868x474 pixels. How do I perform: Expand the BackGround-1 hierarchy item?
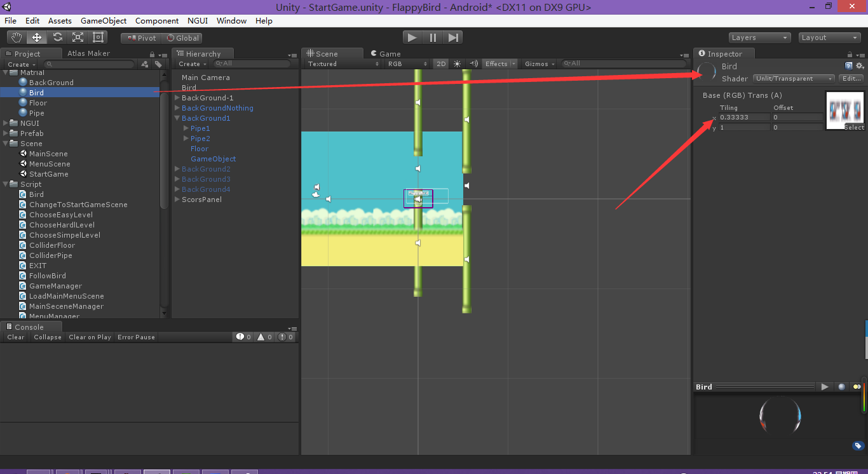[177, 98]
